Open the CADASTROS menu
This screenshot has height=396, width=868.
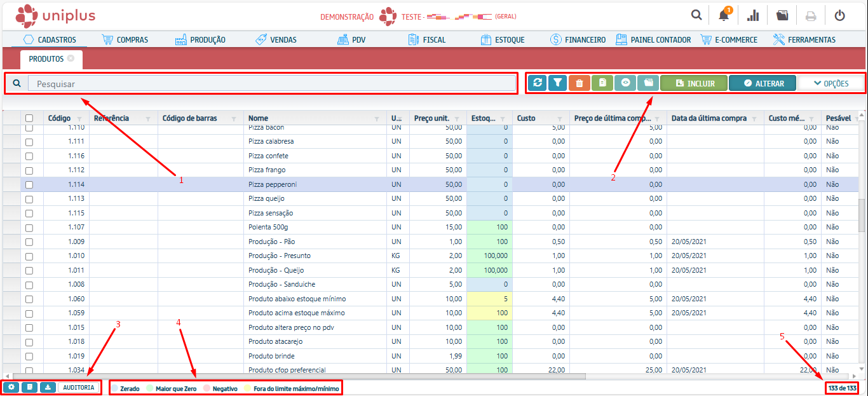pyautogui.click(x=50, y=39)
